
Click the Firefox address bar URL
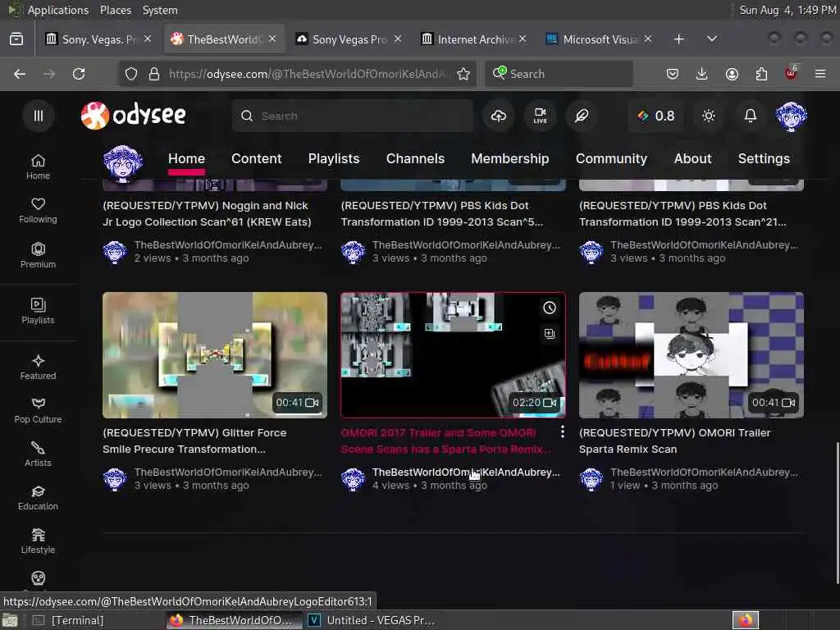(x=307, y=74)
